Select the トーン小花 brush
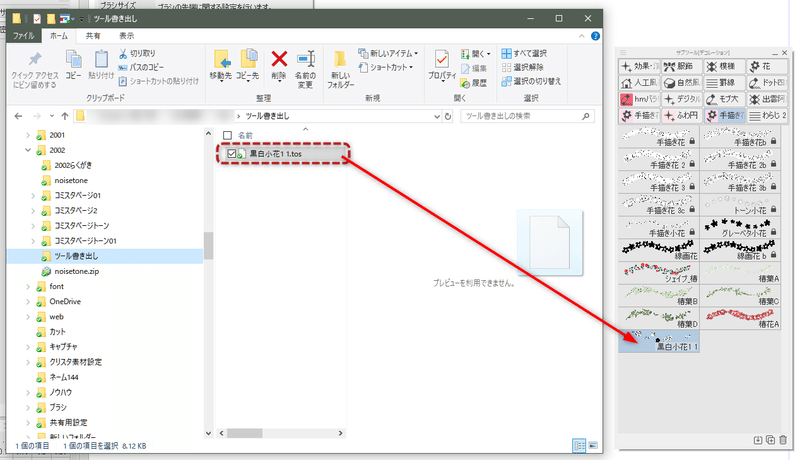Screen dimensions: 800x460 click(740, 205)
